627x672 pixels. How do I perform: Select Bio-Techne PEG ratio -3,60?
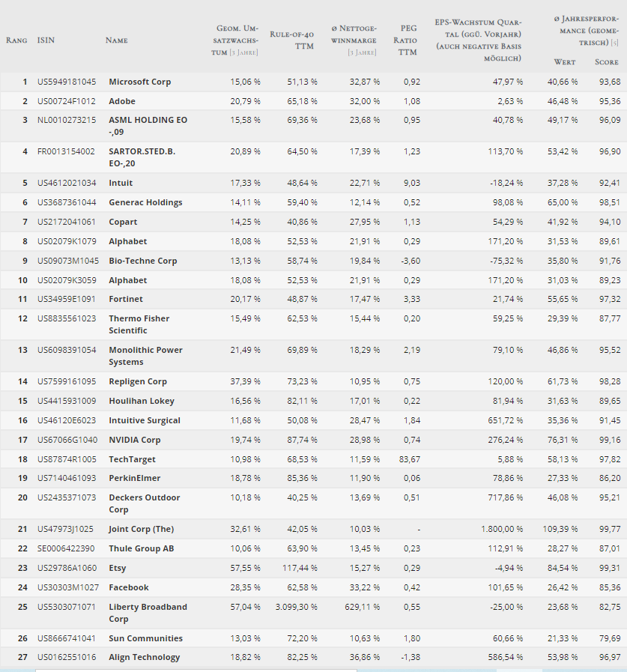(x=411, y=261)
